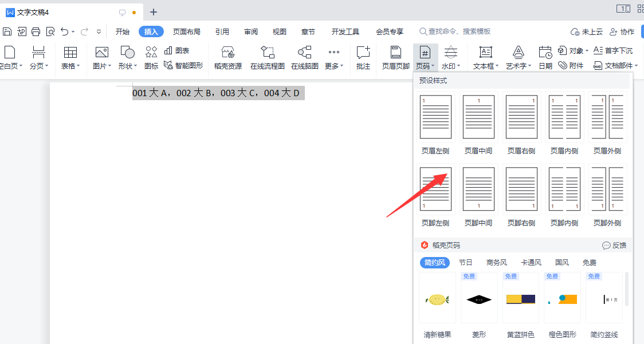Launch 在线脑图 mind map tool

pos(305,58)
